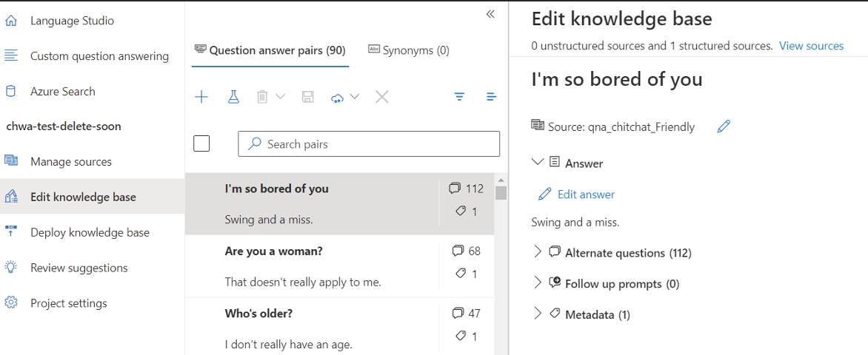
Task: Edit source name with pencil icon
Action: [x=724, y=126]
